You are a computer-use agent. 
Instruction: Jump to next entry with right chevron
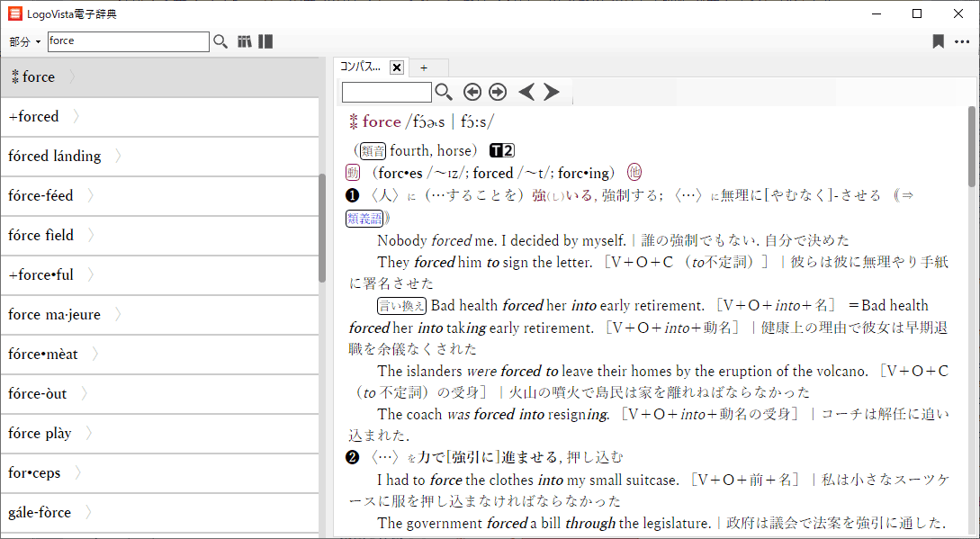(552, 92)
